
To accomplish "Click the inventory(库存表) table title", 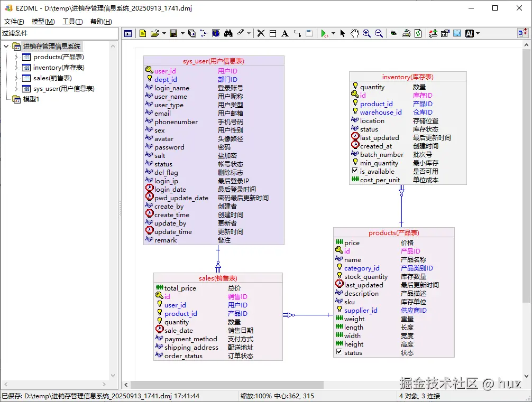I will pyautogui.click(x=408, y=77).
